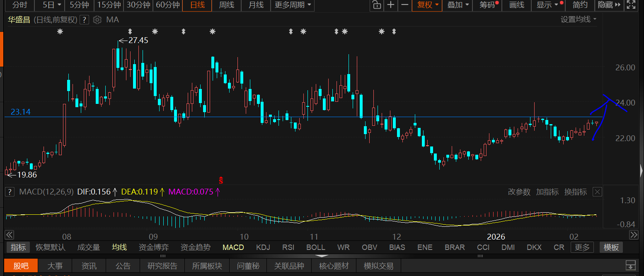Toggle the 均线 moving average indicator
644x276 pixels.
click(119, 247)
